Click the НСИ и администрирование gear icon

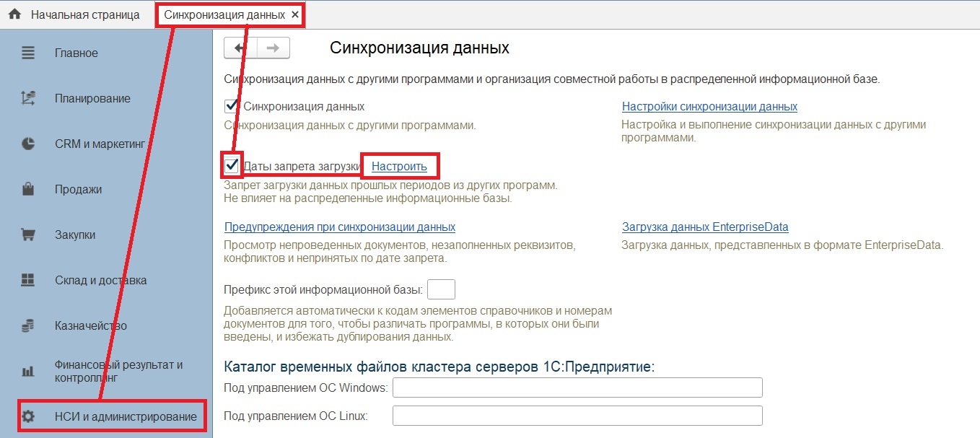pyautogui.click(x=28, y=416)
